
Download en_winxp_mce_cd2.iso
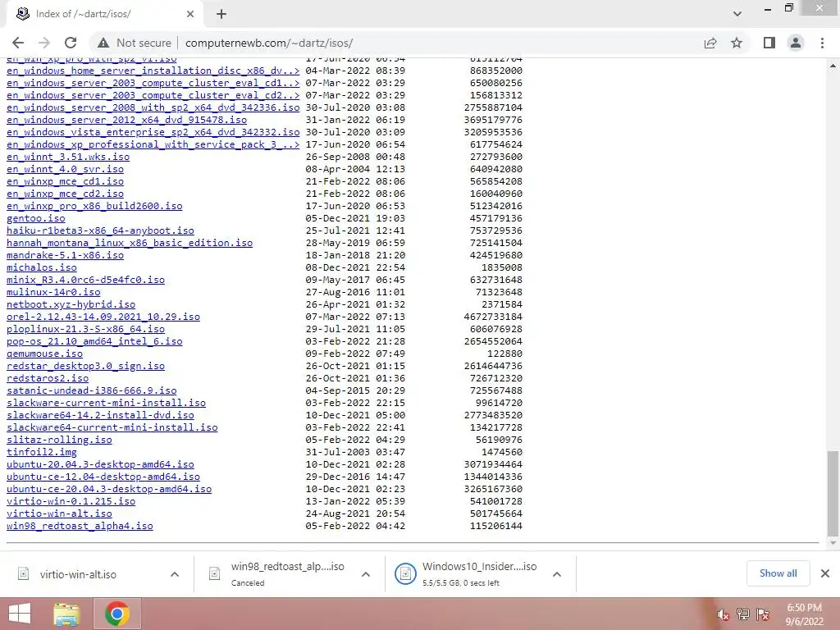point(65,194)
